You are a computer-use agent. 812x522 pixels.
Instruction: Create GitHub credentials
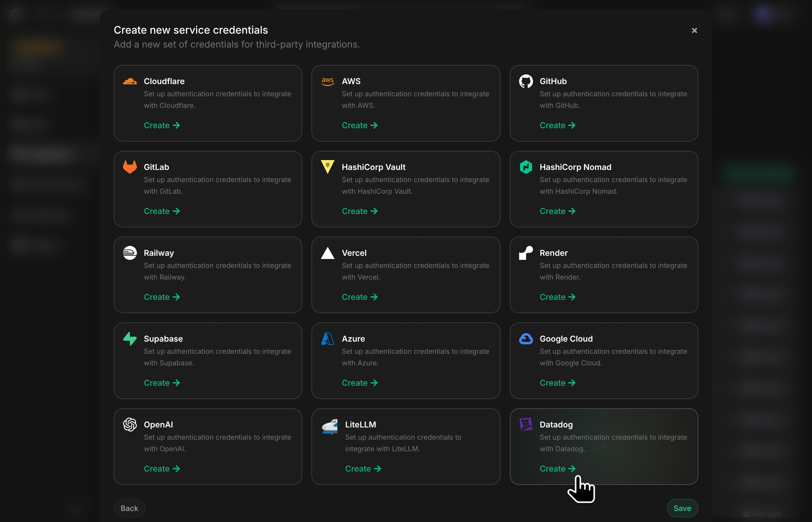(557, 125)
